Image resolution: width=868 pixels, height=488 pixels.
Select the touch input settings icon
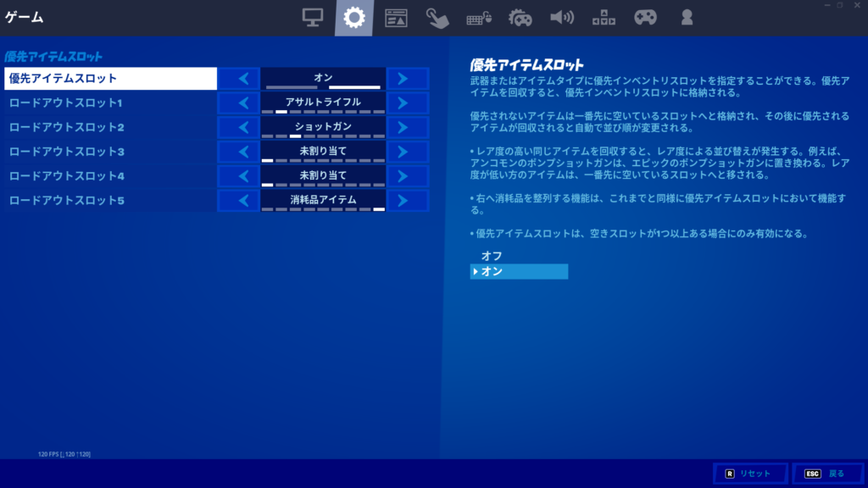tap(438, 16)
